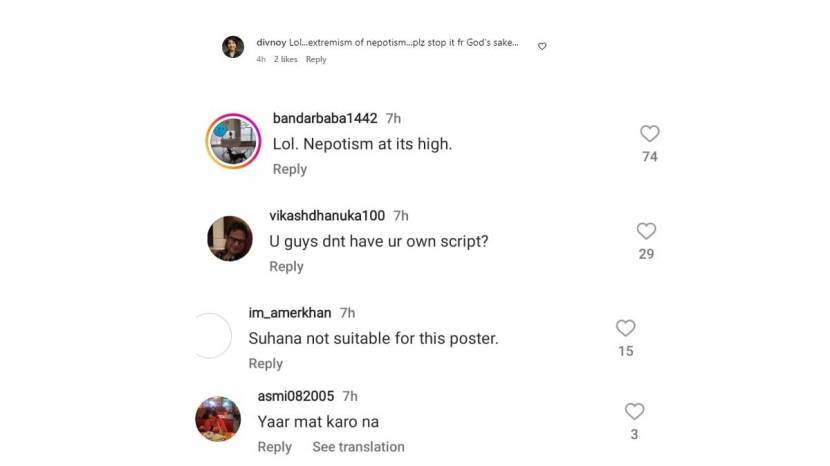Reply to im_amerkhan's comment

pyautogui.click(x=266, y=363)
